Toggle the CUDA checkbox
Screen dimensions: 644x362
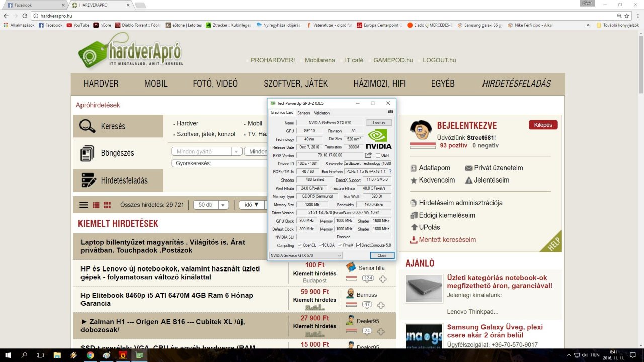320,245
